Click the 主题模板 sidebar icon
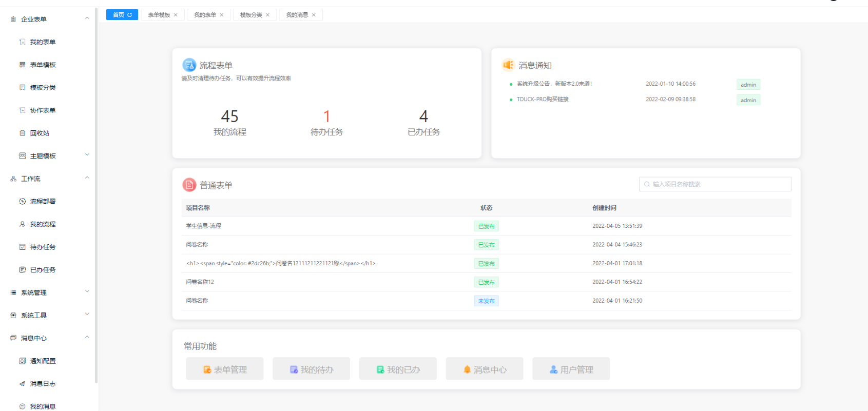This screenshot has height=411, width=868. [22, 155]
